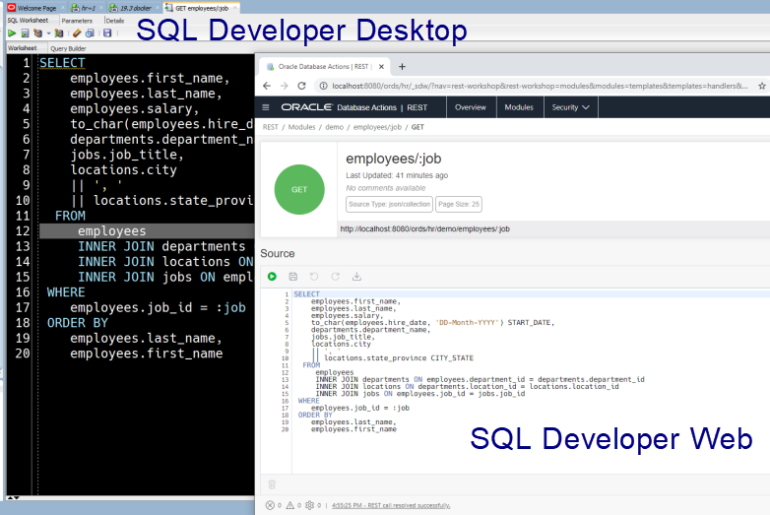Viewport: 770px width, 515px height.
Task: Click REST in the breadcrumb
Action: [270, 127]
